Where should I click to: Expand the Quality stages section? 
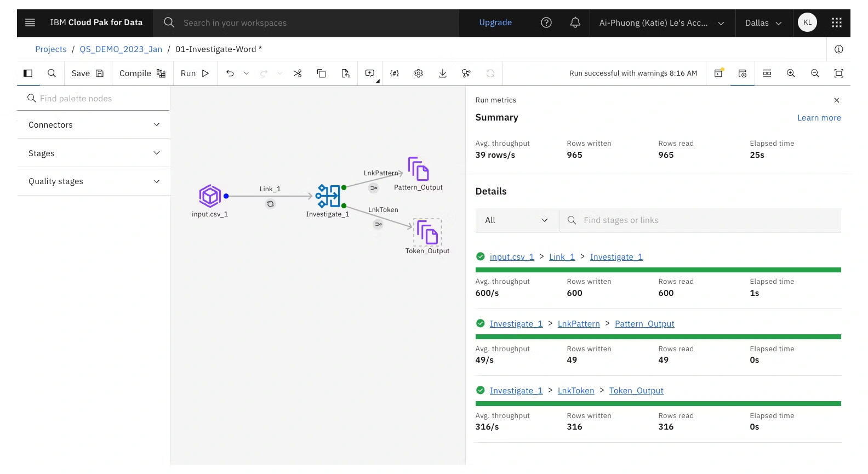(x=94, y=181)
